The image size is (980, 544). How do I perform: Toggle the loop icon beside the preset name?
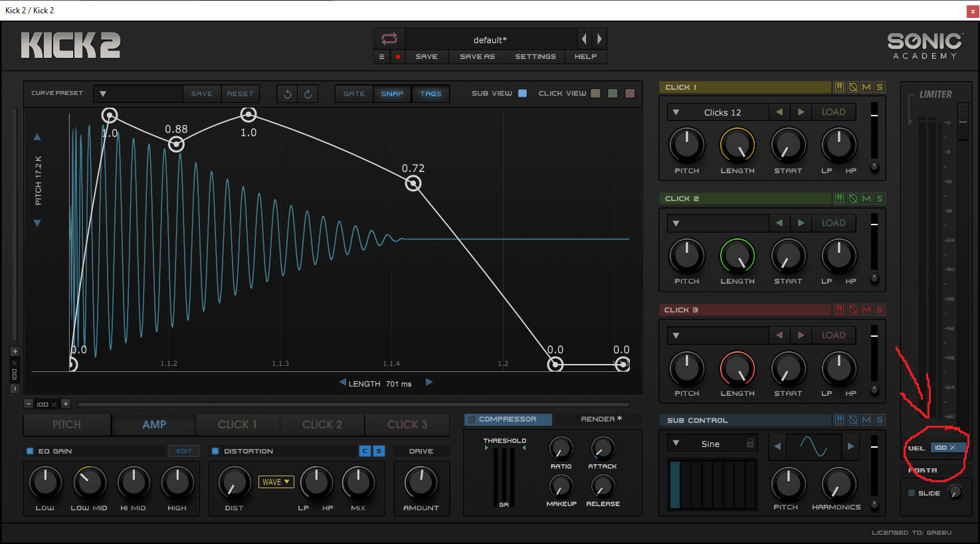[x=389, y=39]
